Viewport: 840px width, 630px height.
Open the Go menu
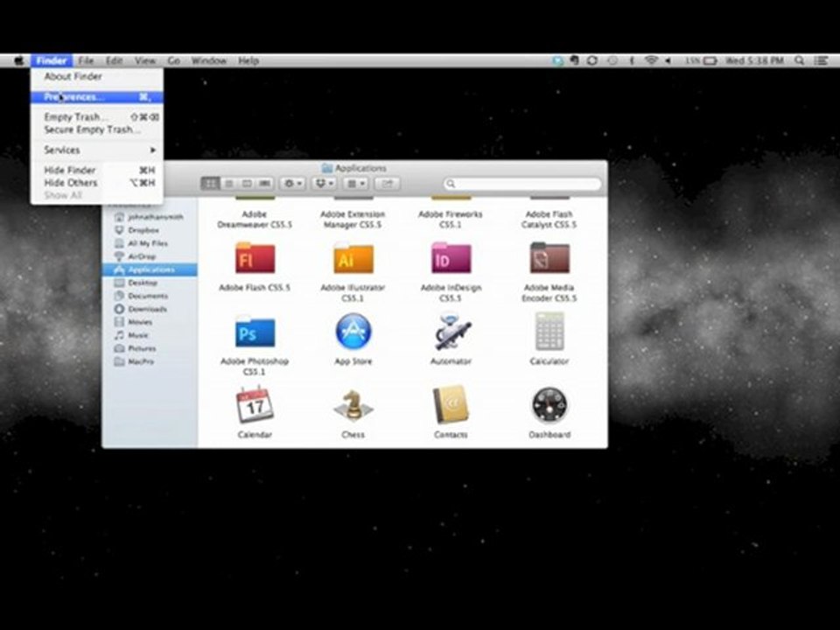173,60
